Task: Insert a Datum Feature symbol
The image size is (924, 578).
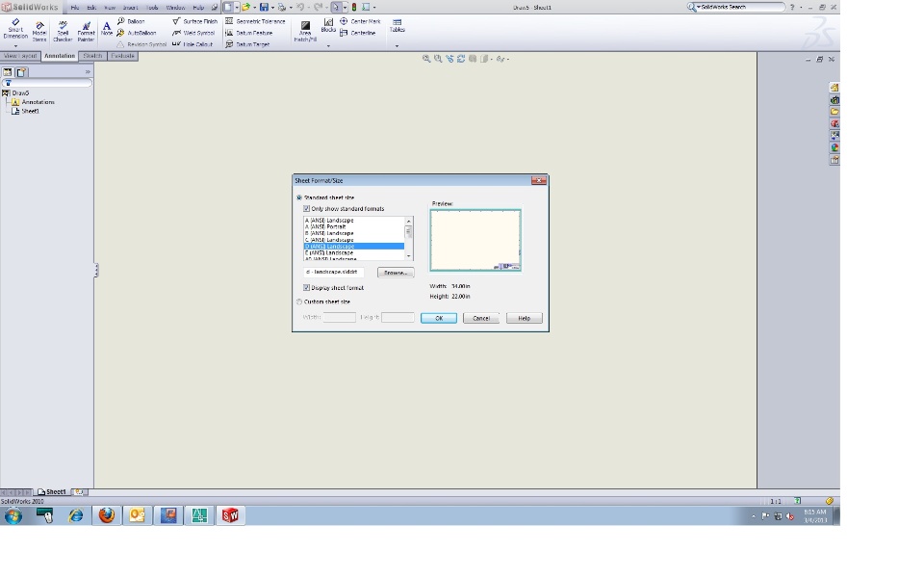Action: (248, 33)
